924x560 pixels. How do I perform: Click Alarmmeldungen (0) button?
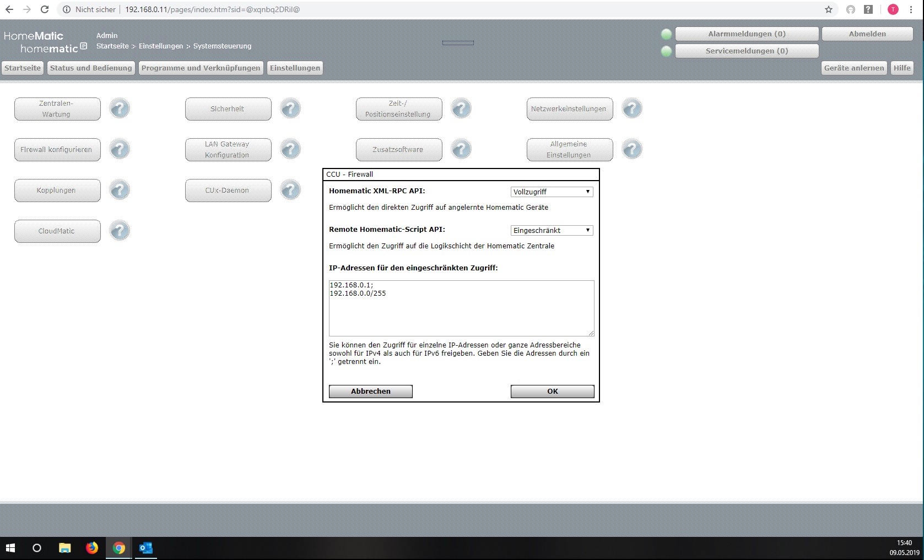(747, 34)
